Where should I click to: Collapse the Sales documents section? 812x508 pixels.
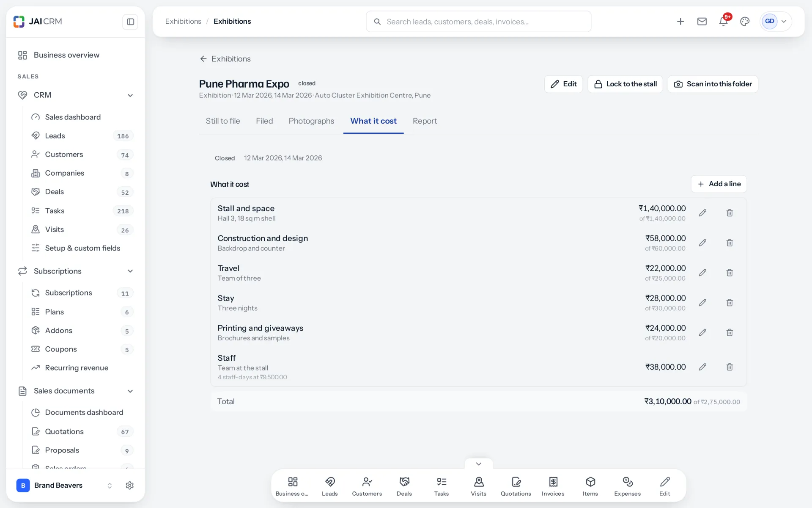click(130, 391)
